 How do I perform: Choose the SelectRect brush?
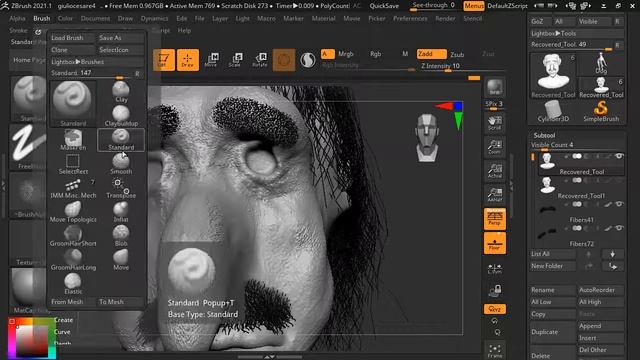73,164
